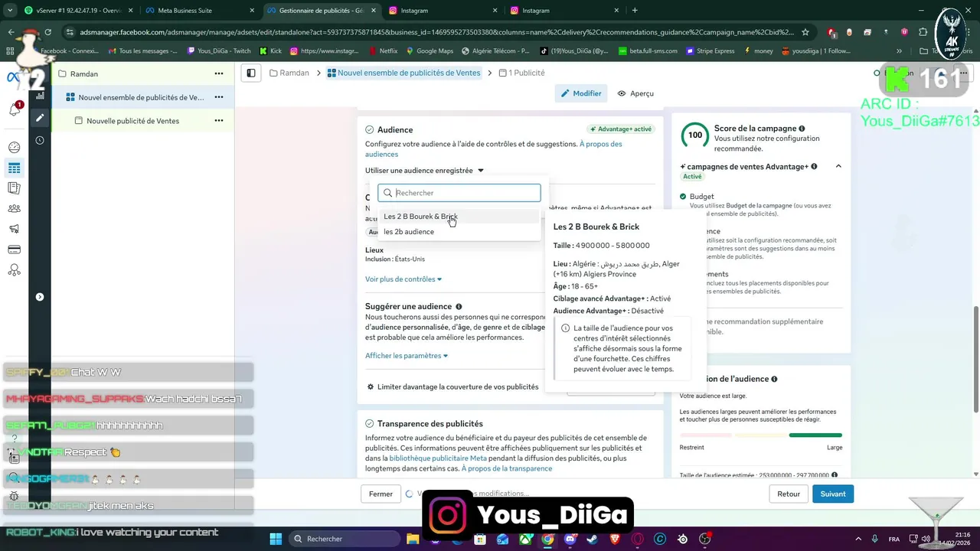Open ad reporting documents icon

tap(14, 188)
